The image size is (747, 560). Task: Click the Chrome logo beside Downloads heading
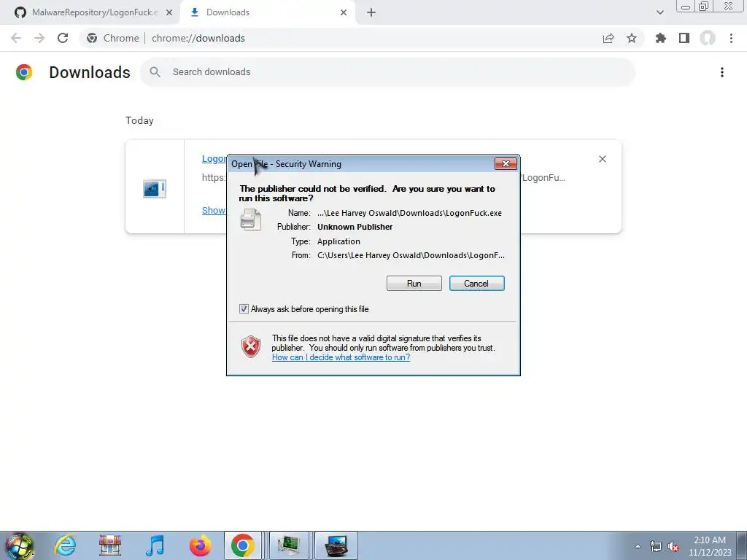(x=24, y=72)
